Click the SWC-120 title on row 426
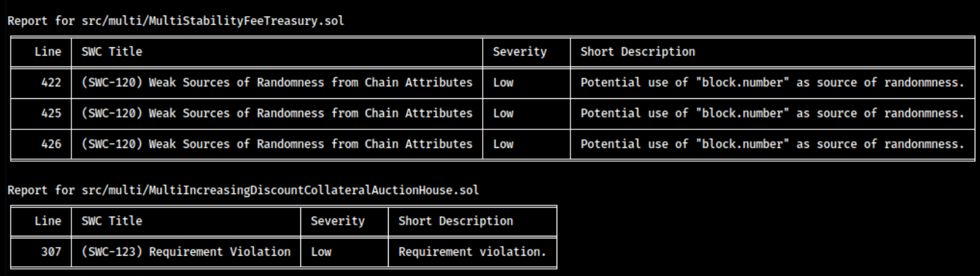 (277, 144)
